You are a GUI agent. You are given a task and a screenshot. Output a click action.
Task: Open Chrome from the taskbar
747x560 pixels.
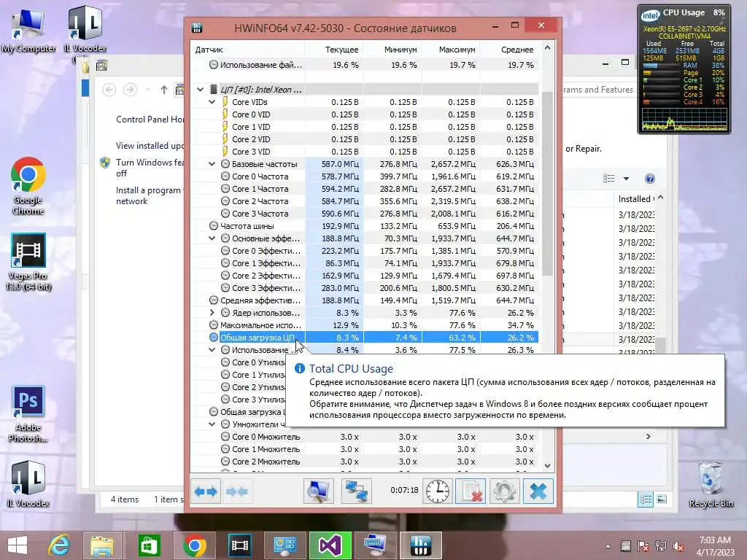[x=194, y=545]
